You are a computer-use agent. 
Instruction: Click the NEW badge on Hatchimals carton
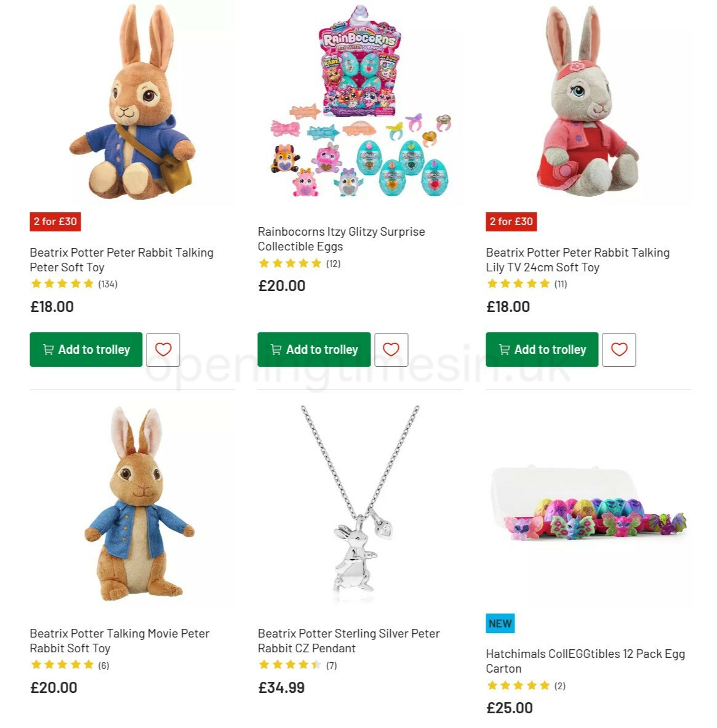coord(500,623)
